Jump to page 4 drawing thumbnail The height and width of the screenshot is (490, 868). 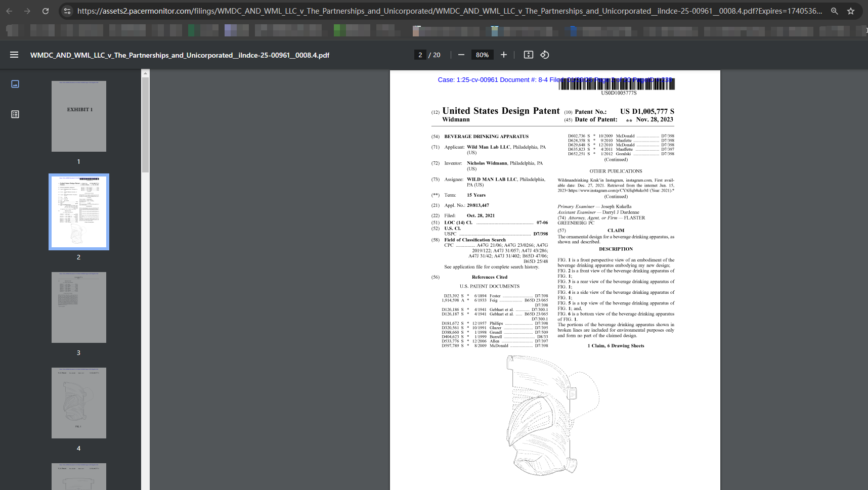click(79, 403)
